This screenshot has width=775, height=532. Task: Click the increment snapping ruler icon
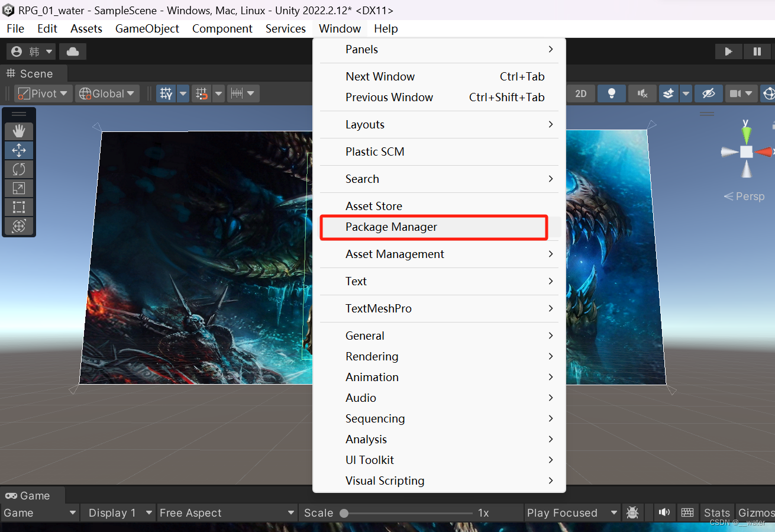[x=237, y=93]
